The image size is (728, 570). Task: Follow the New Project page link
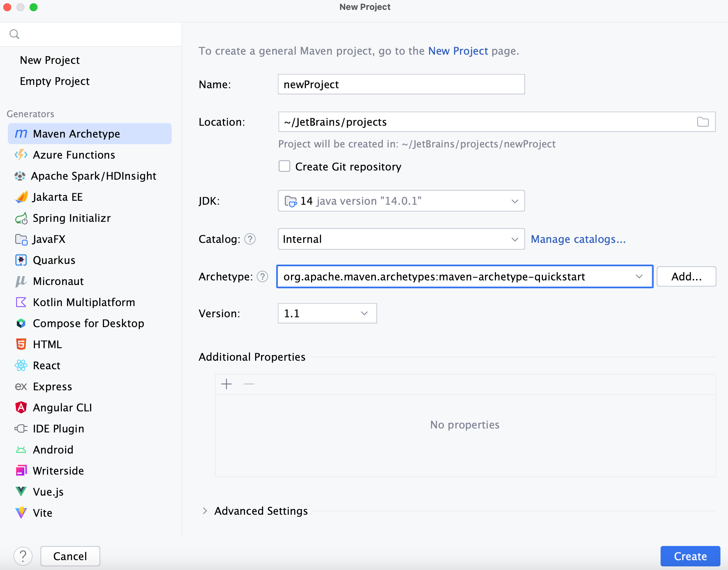pyautogui.click(x=458, y=51)
